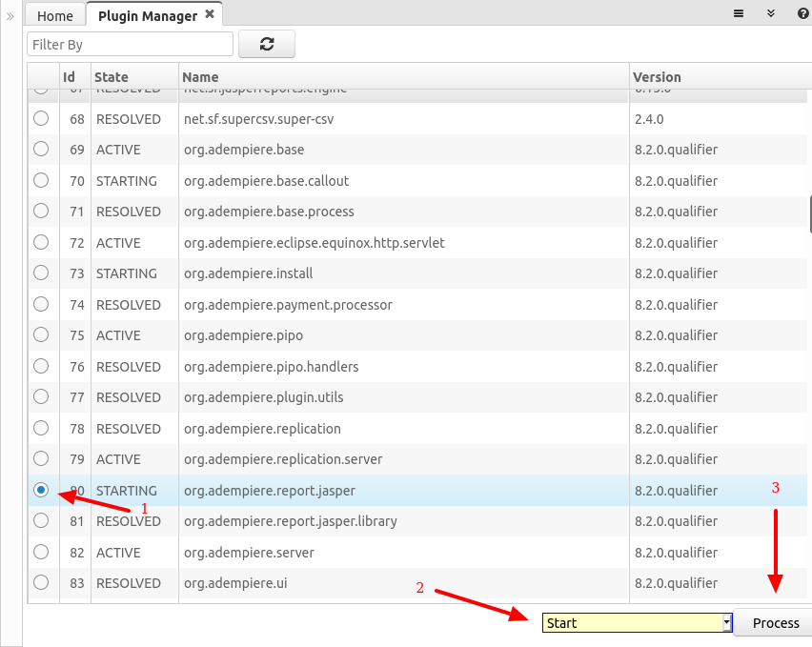Select radio button for org.adempiere.base
The height and width of the screenshot is (647, 812).
41,149
